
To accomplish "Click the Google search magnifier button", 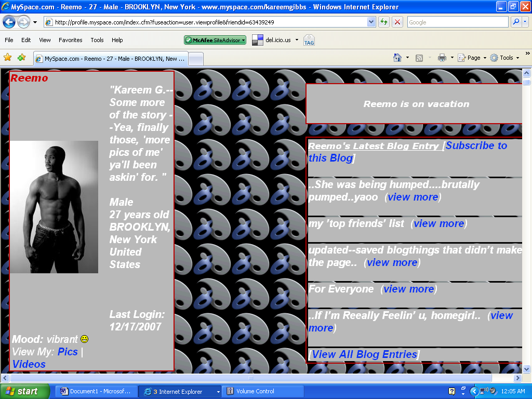I will pos(516,22).
